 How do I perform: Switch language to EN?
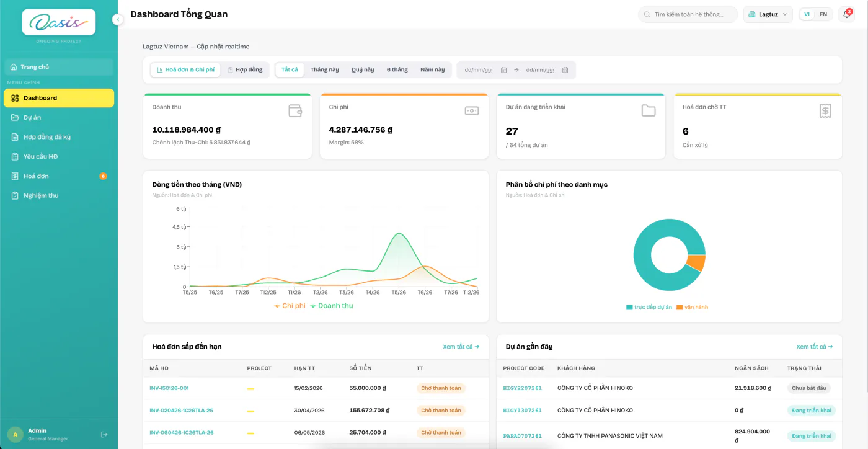click(823, 14)
